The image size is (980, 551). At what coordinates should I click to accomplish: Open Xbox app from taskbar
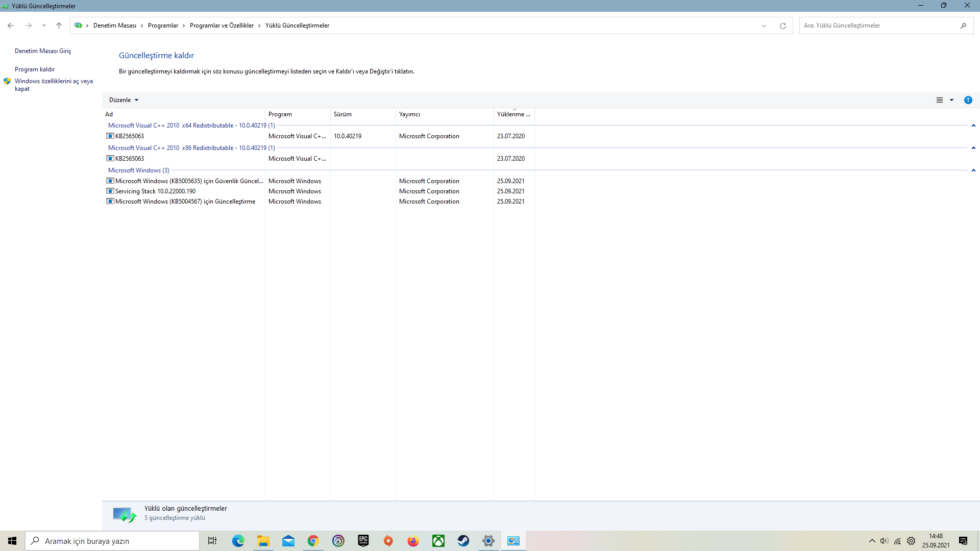tap(438, 541)
